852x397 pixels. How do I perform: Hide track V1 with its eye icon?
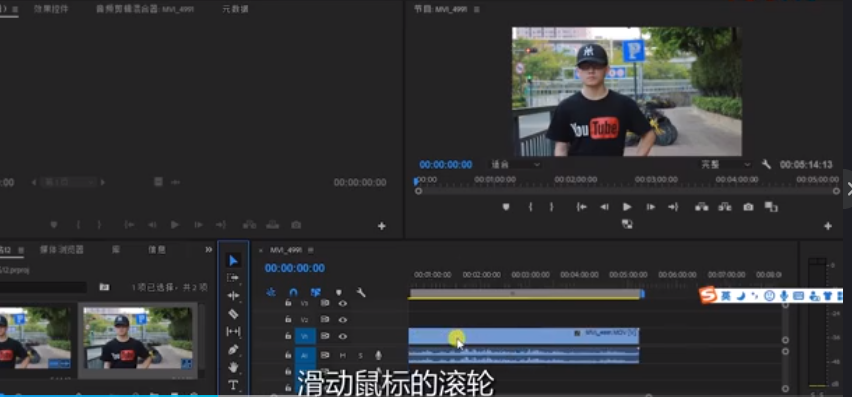(343, 336)
